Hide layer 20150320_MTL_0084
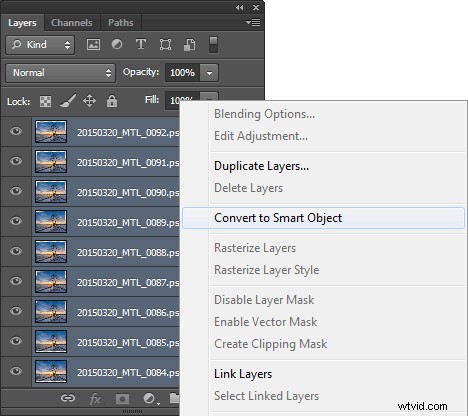This screenshot has height=416, width=468. coord(16,371)
